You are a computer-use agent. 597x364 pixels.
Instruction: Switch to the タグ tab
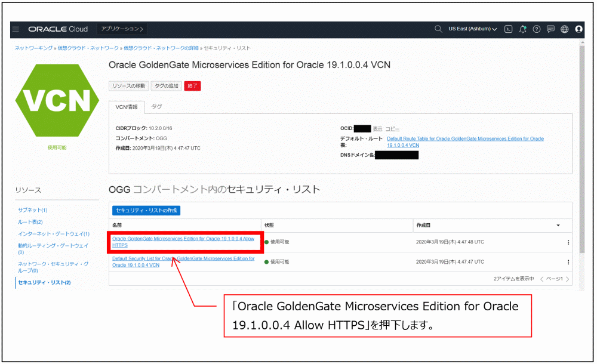(156, 107)
